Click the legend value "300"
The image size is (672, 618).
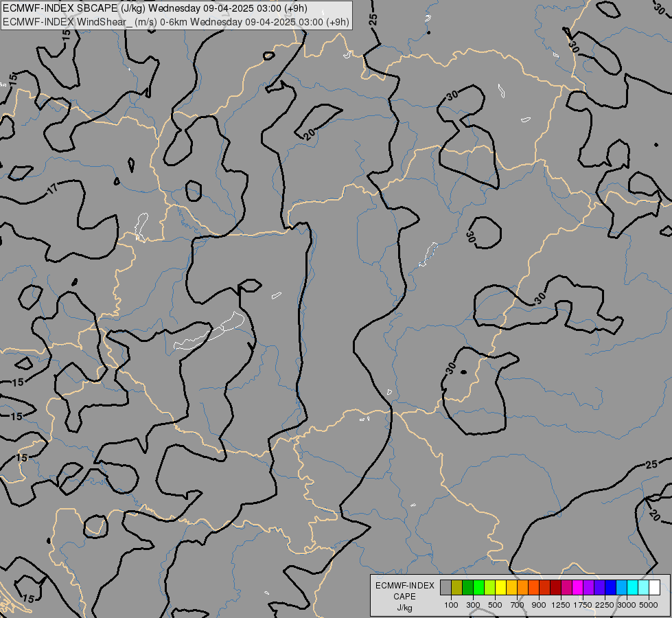(x=473, y=605)
